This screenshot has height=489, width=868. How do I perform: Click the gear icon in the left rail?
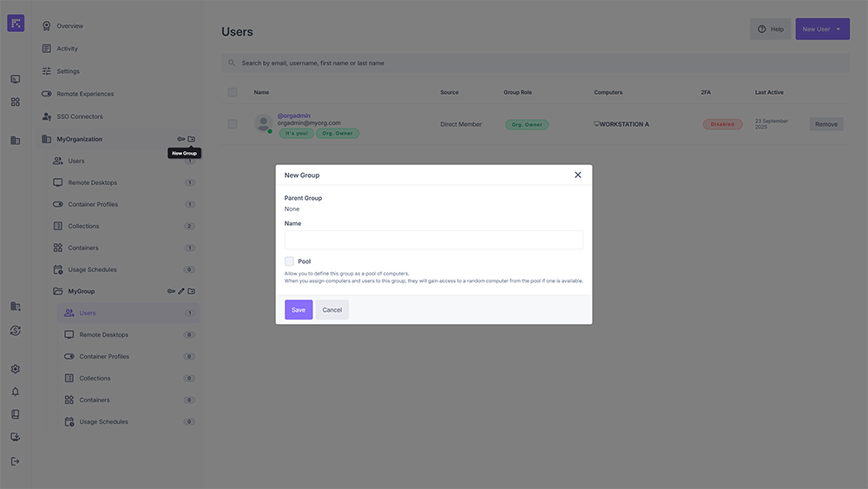pyautogui.click(x=15, y=369)
